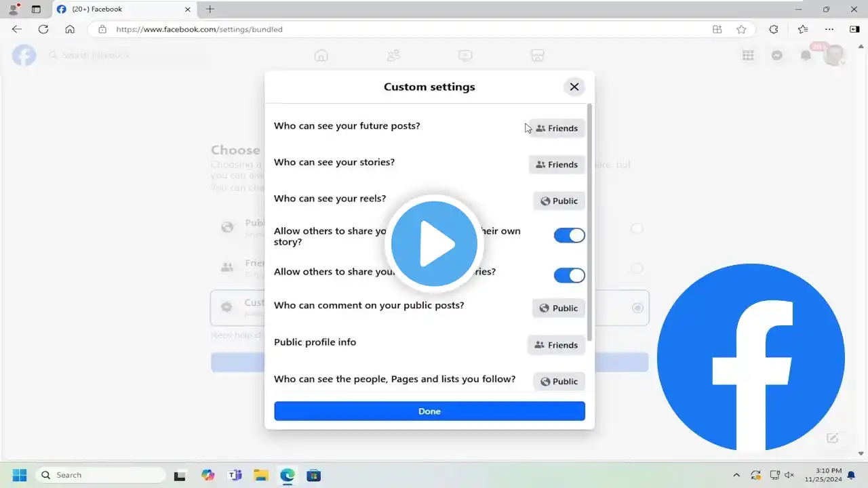Viewport: 868px width, 488px height.
Task: Click the new message compose icon
Action: pyautogui.click(x=833, y=438)
